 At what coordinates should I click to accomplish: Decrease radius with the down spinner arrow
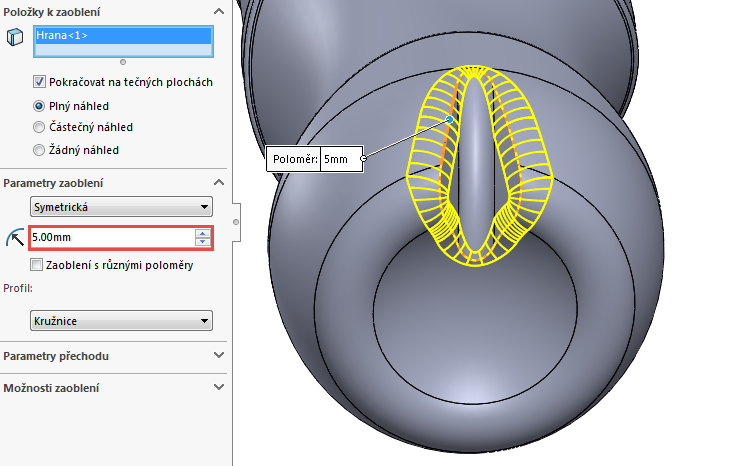[203, 242]
